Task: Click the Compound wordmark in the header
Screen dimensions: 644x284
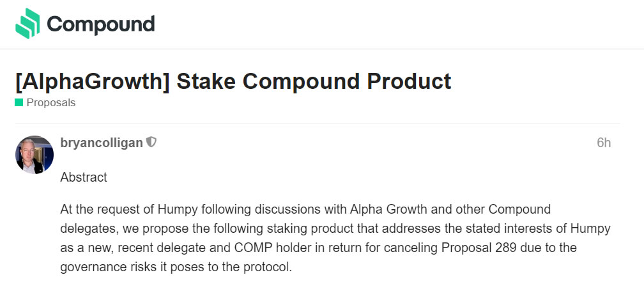Action: pyautogui.click(x=101, y=25)
